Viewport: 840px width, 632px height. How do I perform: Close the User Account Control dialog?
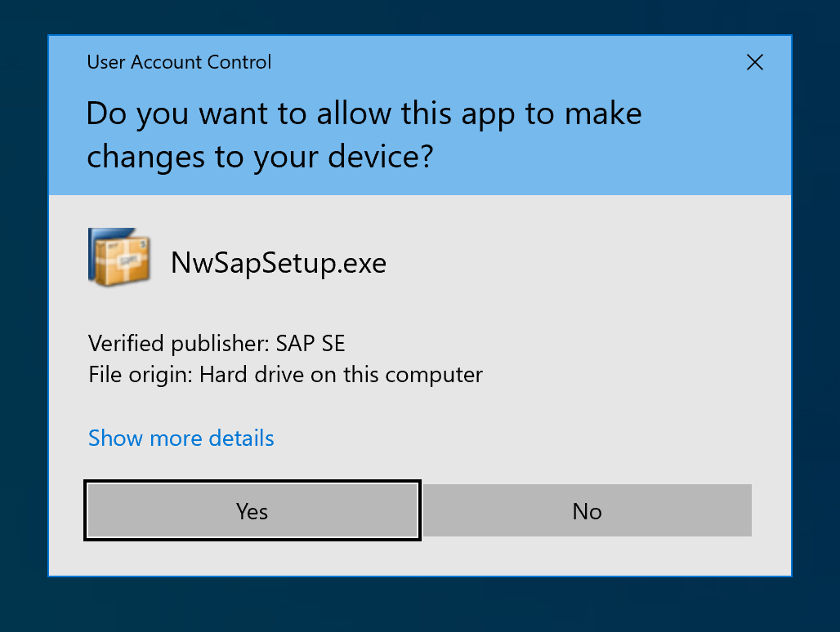pos(754,62)
